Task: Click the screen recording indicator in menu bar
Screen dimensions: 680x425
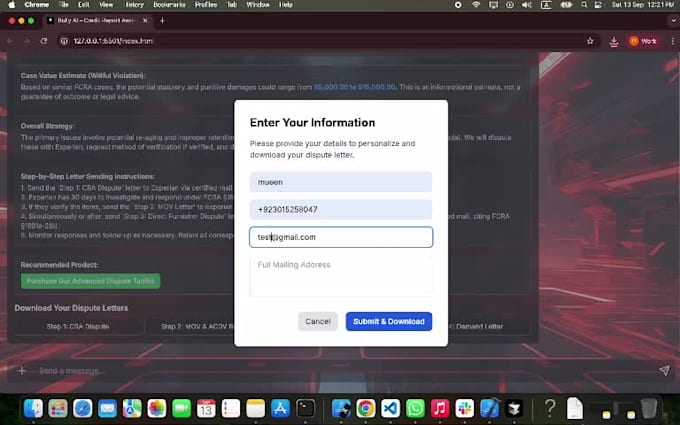Action: (x=458, y=5)
